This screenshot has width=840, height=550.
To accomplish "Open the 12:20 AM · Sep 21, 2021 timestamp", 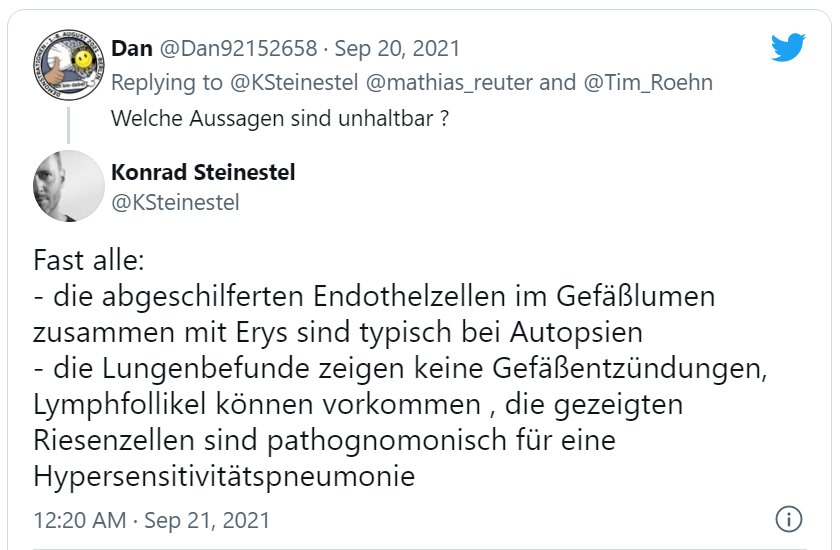I will point(151,521).
